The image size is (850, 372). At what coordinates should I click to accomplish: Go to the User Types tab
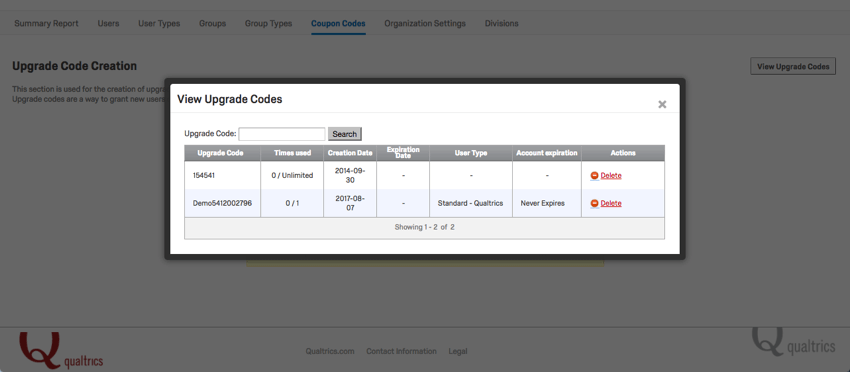click(159, 23)
